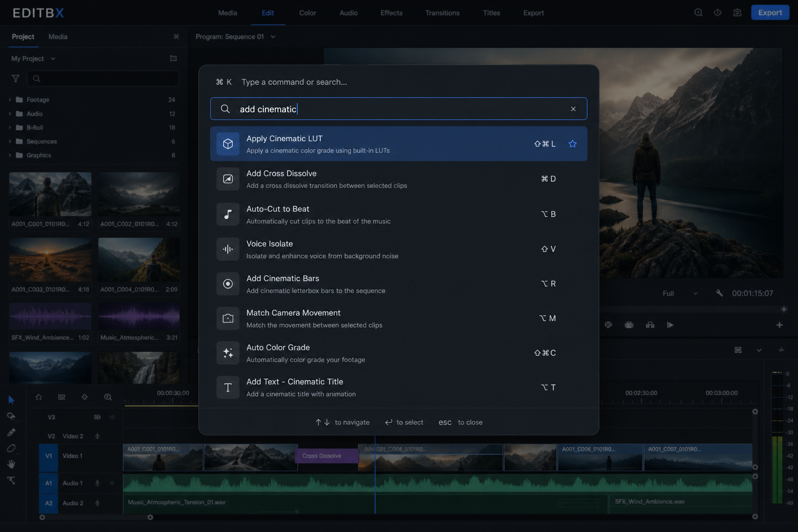Viewport: 798px width, 532px height.
Task: Select the Cross Dissolve transition in timeline
Action: coord(327,456)
